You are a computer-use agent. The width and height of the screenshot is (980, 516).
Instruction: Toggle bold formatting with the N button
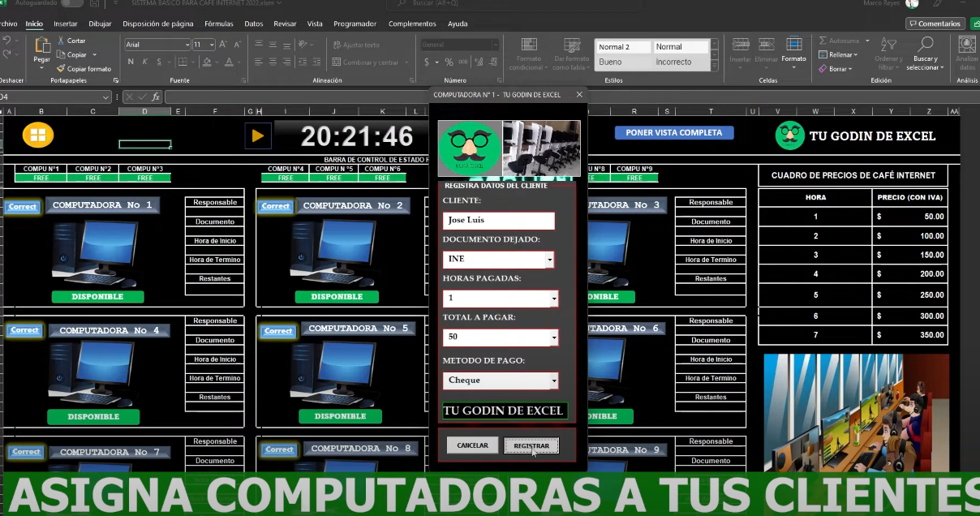click(130, 61)
